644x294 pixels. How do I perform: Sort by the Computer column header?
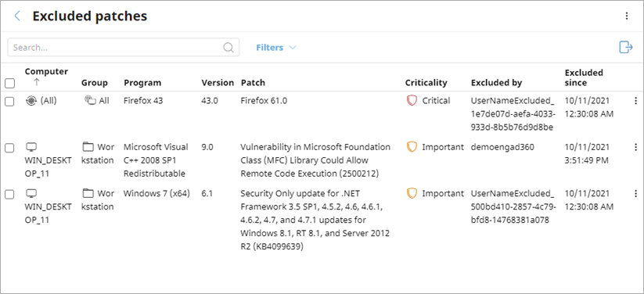tap(46, 71)
